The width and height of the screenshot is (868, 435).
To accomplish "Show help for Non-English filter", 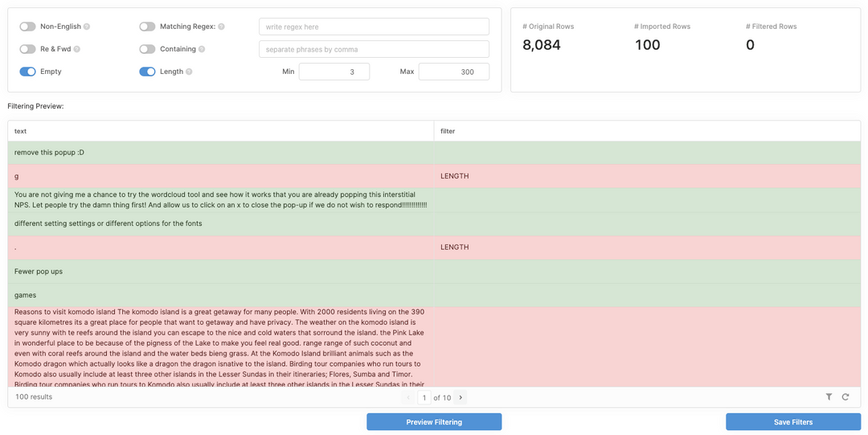I will tap(87, 27).
